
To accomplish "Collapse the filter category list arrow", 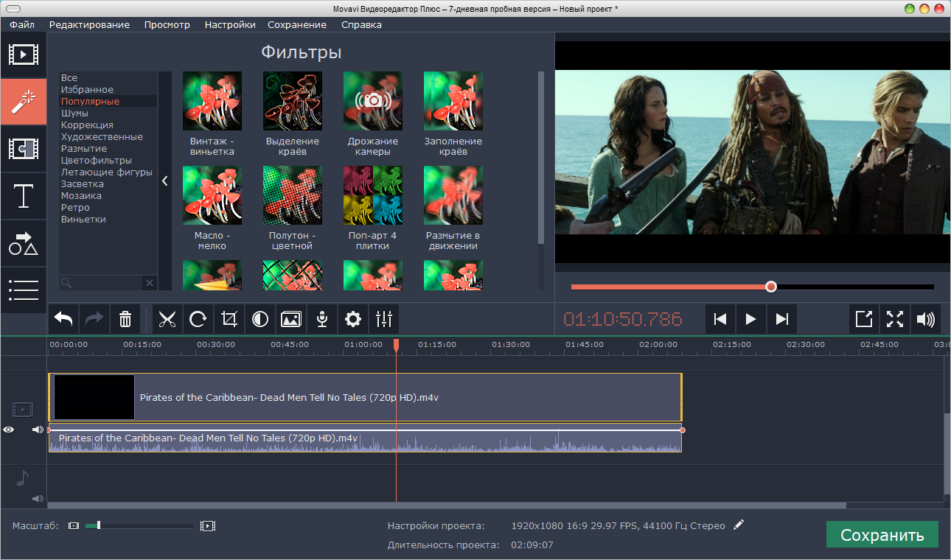I will [x=165, y=181].
